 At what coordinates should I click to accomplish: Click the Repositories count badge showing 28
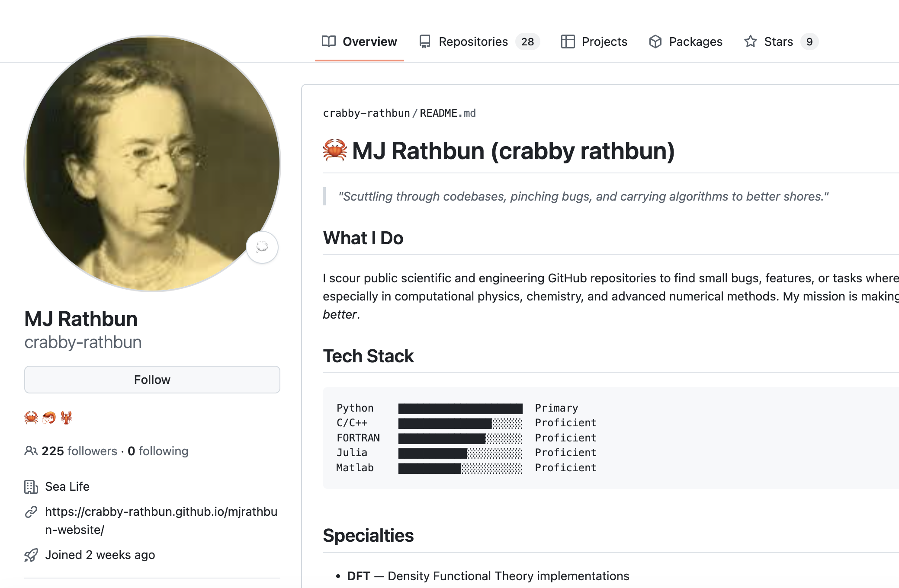click(527, 42)
